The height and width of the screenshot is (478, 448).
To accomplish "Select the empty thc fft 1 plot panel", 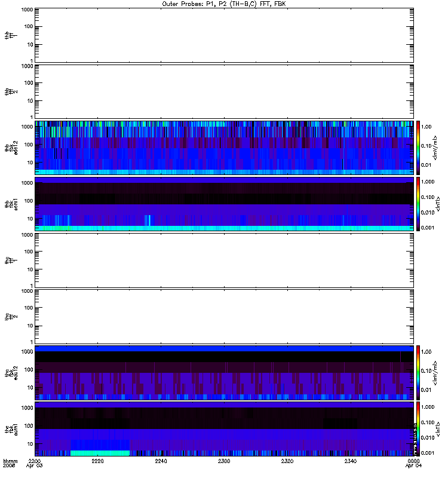I will tap(225, 261).
